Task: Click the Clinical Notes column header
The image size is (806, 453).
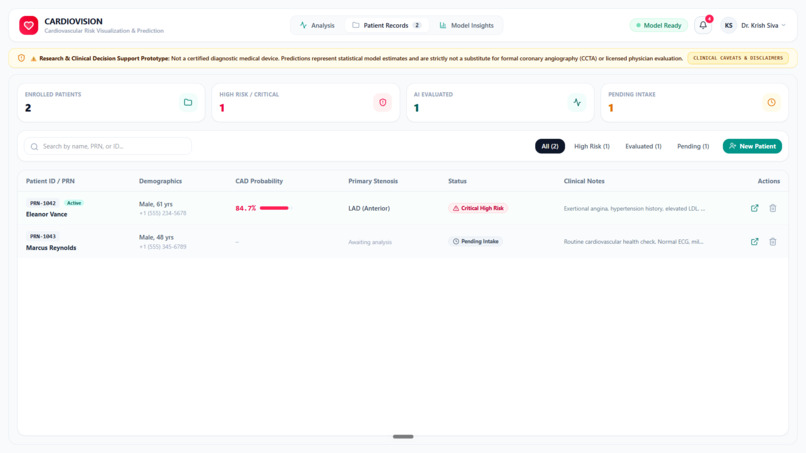Action: (x=584, y=181)
